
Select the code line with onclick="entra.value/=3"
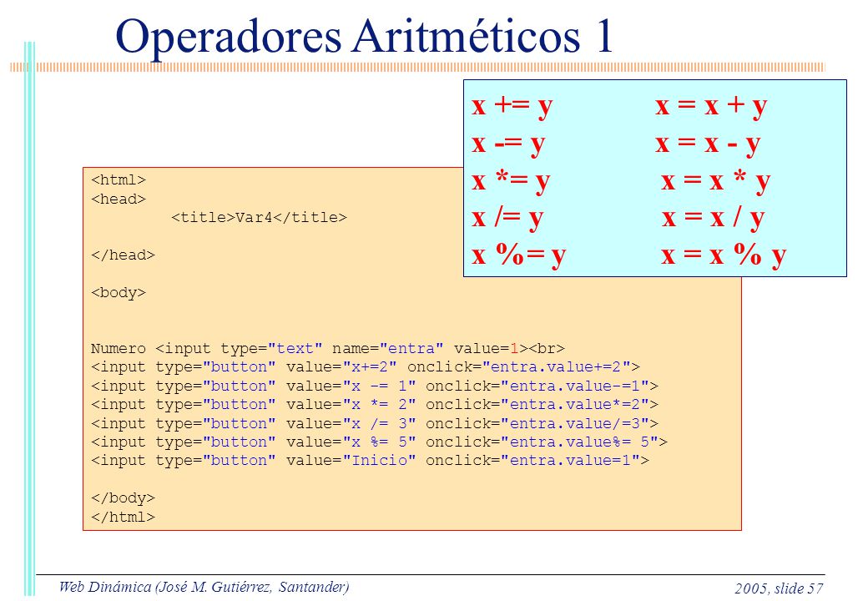375,423
